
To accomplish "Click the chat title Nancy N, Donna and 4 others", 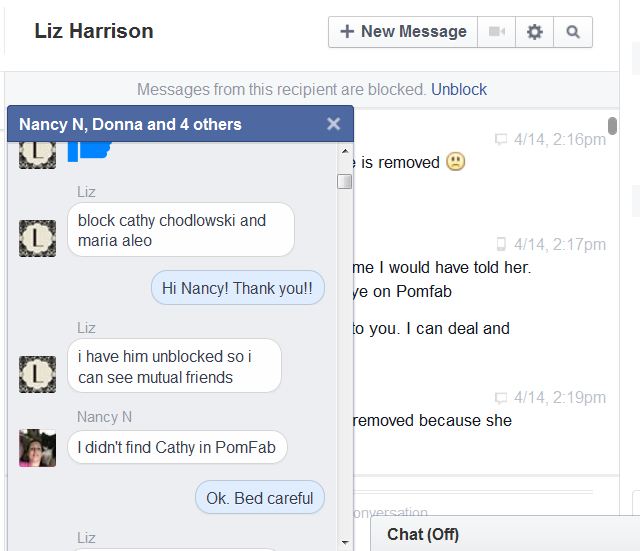I will tap(130, 124).
